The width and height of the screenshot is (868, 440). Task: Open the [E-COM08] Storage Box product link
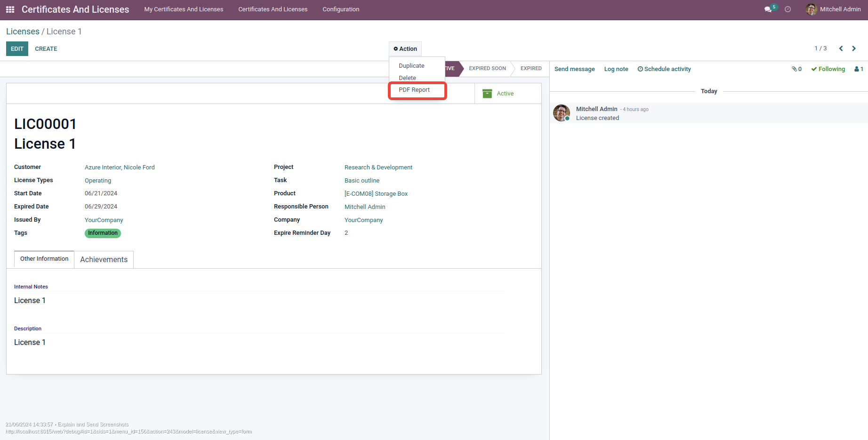[376, 194]
